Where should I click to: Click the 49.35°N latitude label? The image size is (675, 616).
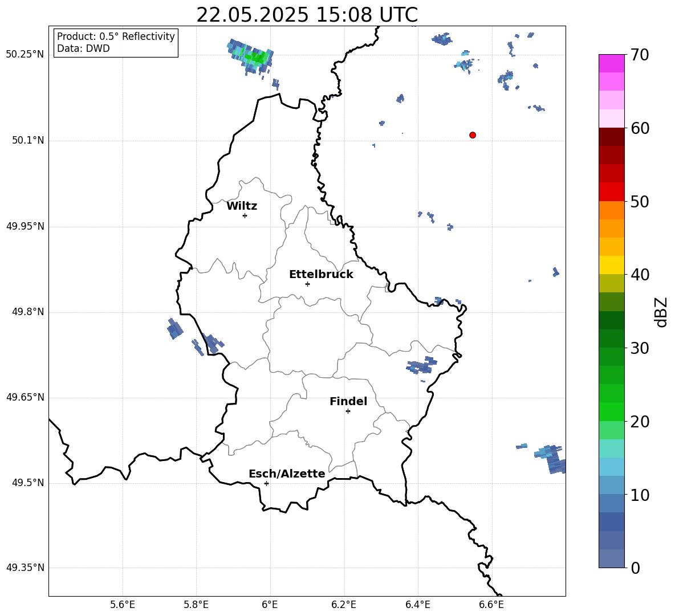(25, 568)
